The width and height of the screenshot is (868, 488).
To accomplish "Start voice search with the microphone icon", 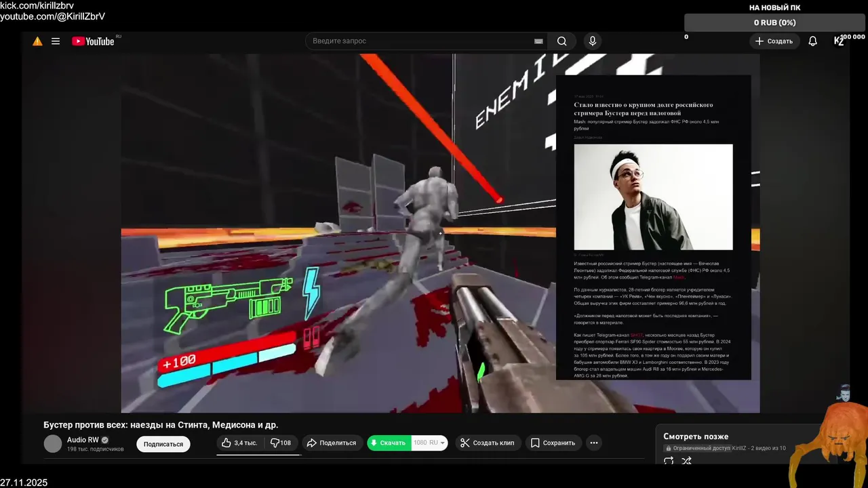I will (x=593, y=41).
